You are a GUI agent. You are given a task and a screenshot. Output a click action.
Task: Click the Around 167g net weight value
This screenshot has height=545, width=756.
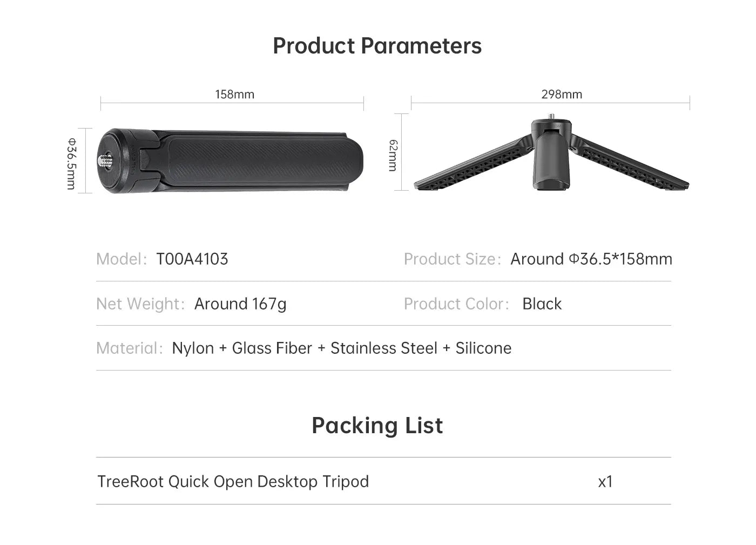click(240, 304)
